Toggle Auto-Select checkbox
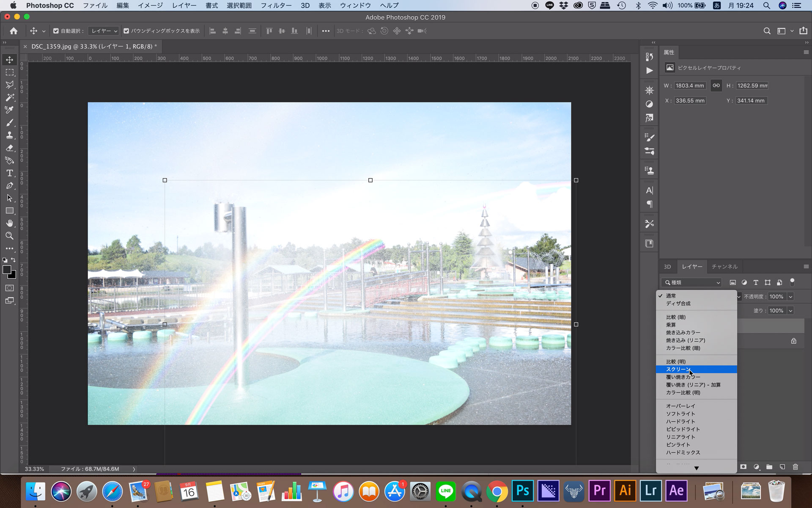Viewport: 812px width, 508px height. pyautogui.click(x=56, y=31)
